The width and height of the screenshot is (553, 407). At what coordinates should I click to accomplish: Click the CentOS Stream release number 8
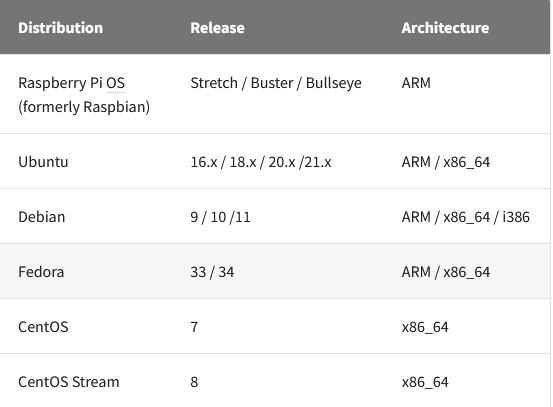[x=194, y=382]
